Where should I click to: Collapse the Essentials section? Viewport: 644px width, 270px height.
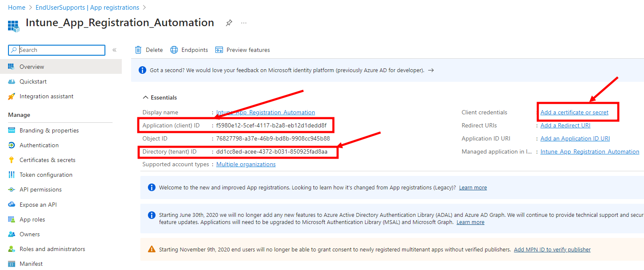point(160,97)
